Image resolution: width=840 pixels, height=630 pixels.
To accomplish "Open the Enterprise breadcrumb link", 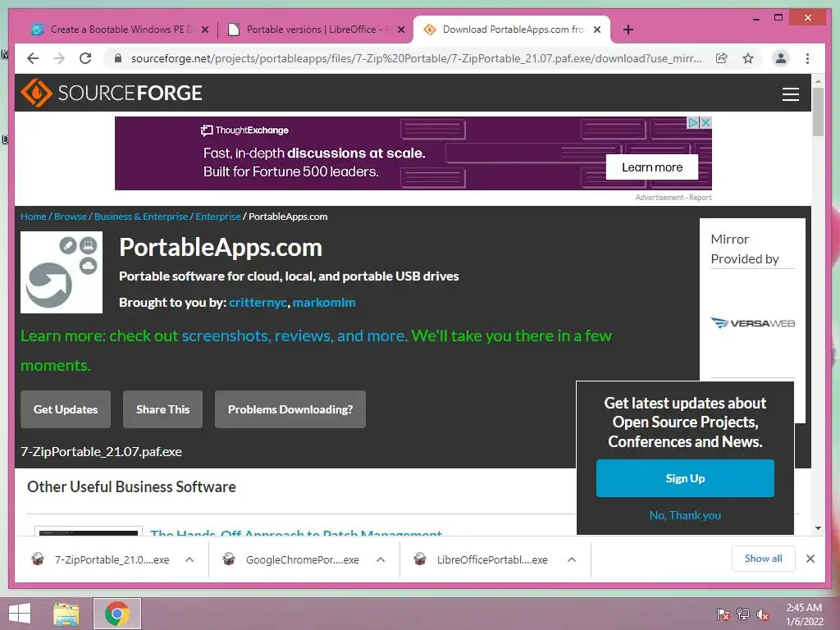I will pos(218,217).
